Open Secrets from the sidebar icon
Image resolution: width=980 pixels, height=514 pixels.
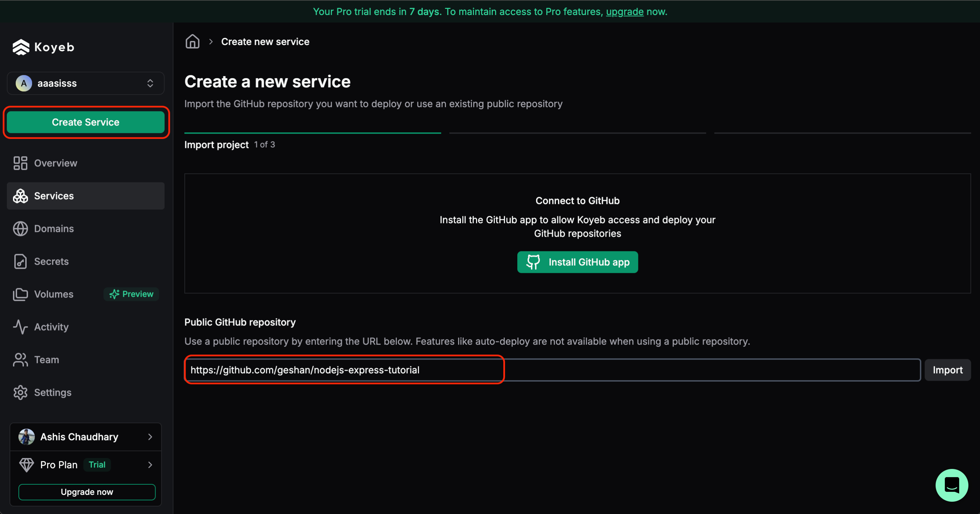20,261
